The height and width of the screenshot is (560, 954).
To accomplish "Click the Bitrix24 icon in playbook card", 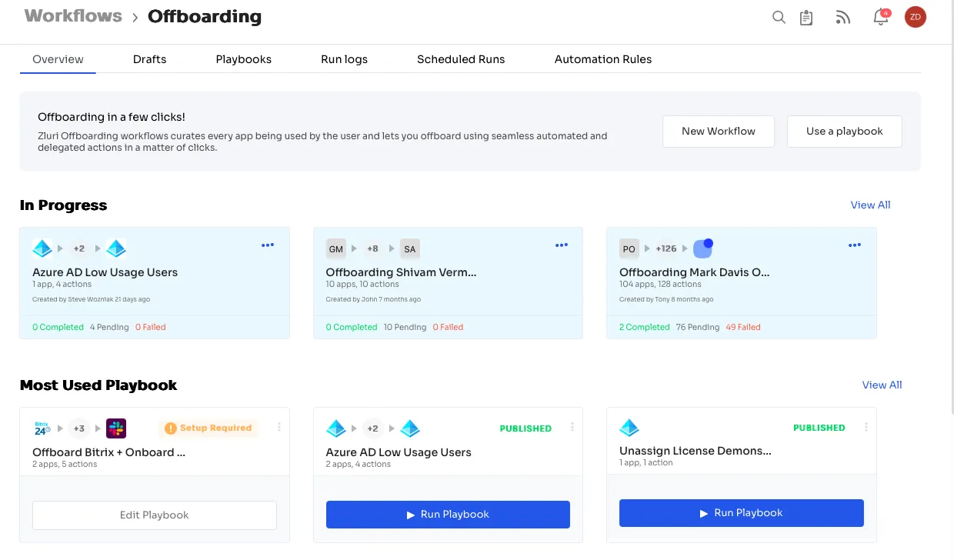I will (x=42, y=428).
